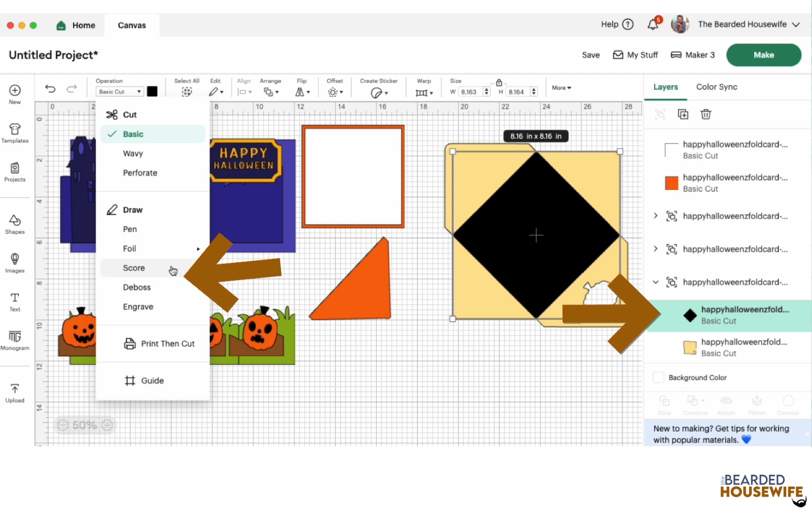Click Save in the header
Image resolution: width=812 pixels, height=516 pixels.
[590, 55]
